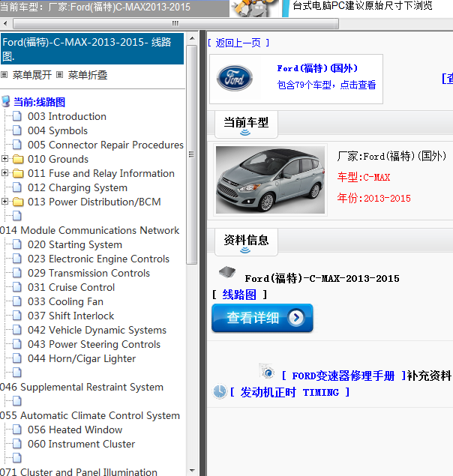Click the horizontal scrollbar thumb at the top
This screenshot has height=476, width=453.
click(175, 23)
